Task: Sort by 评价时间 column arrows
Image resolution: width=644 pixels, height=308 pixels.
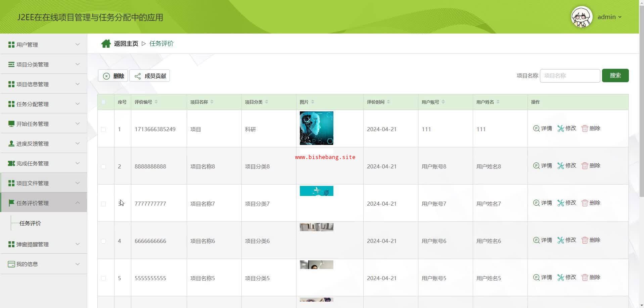Action: click(x=388, y=102)
